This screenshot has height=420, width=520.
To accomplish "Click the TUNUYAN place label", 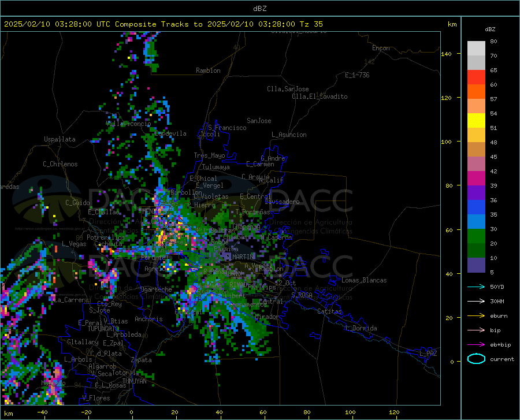I will tap(134, 381).
